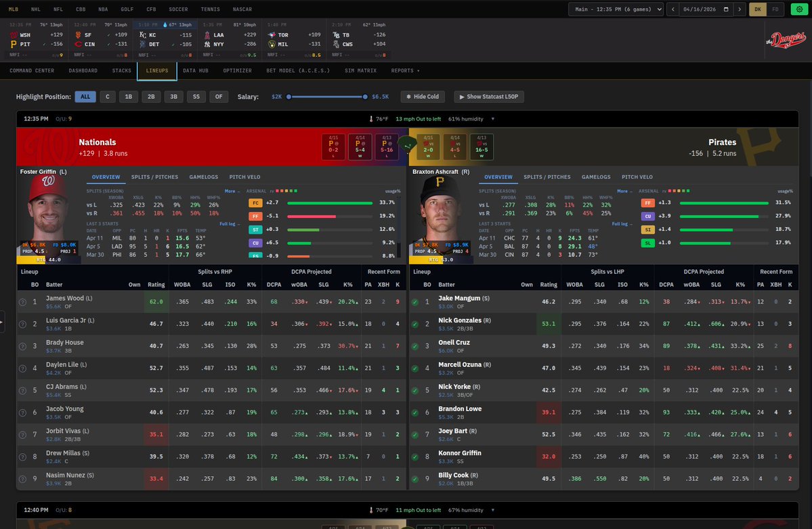Click James Wood's question mark status icon

click(x=22, y=302)
